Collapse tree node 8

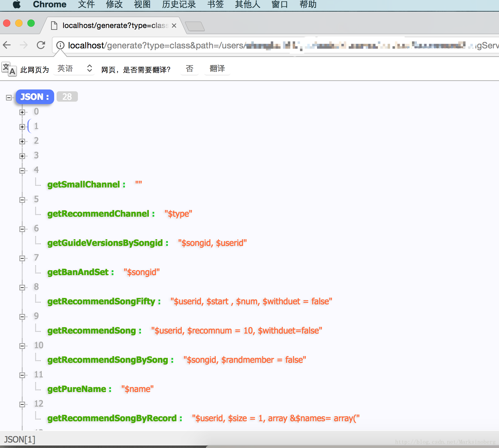(22, 288)
